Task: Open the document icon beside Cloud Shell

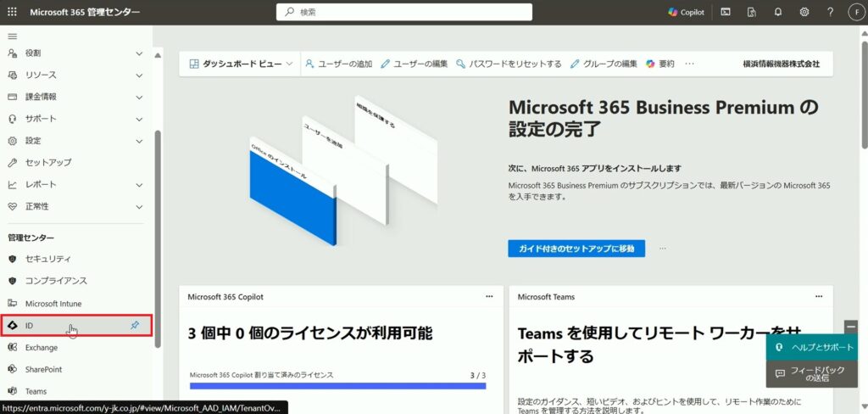Action: 752,12
